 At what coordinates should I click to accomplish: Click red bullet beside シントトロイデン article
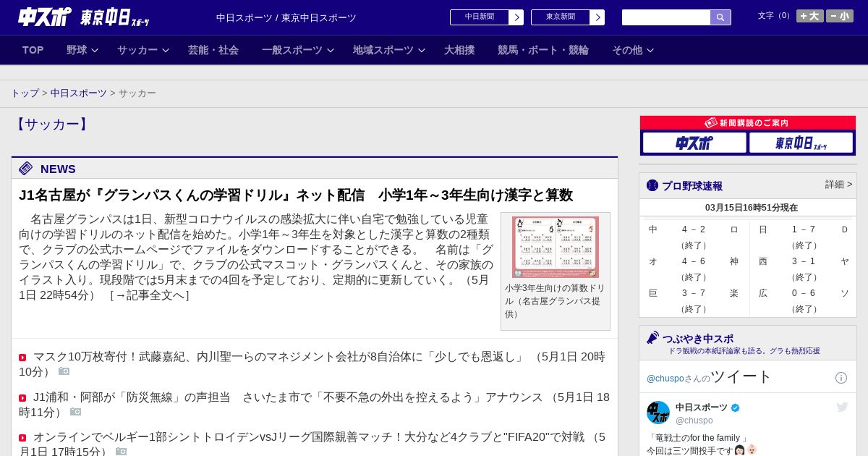22,438
